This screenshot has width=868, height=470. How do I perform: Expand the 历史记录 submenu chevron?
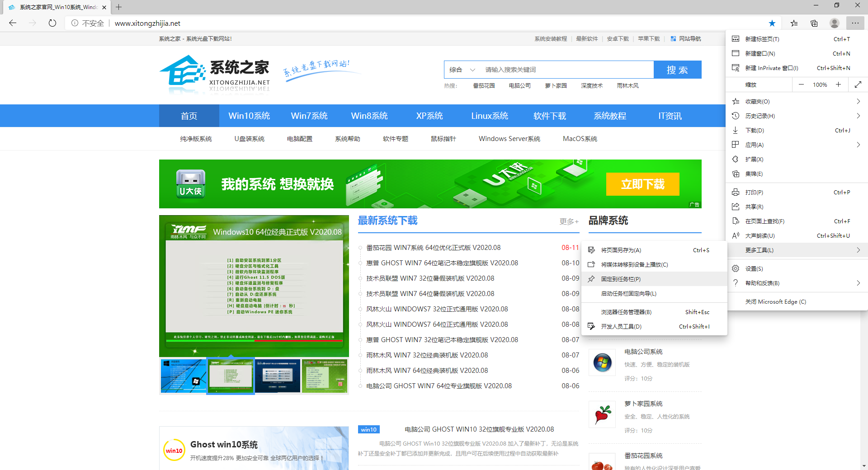[x=858, y=116]
